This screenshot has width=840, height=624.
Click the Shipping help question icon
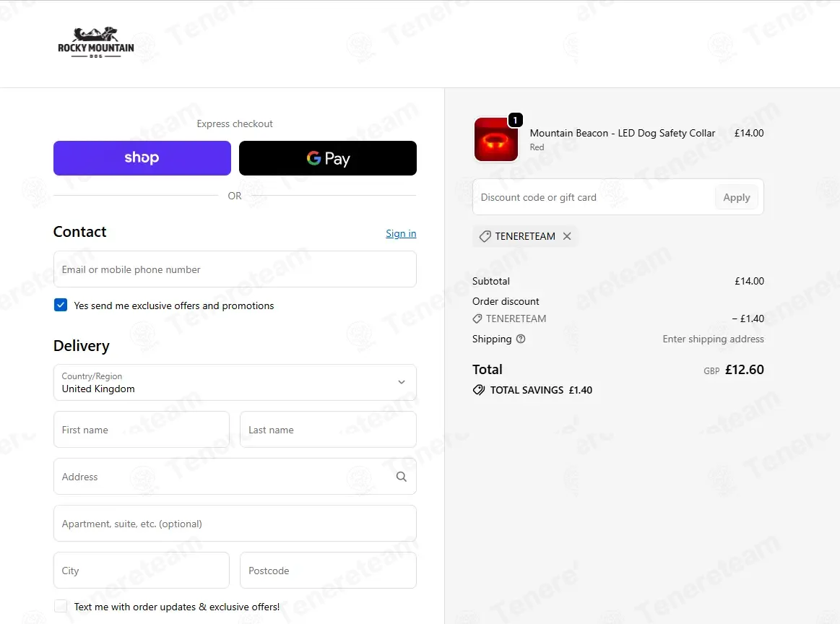click(x=521, y=339)
